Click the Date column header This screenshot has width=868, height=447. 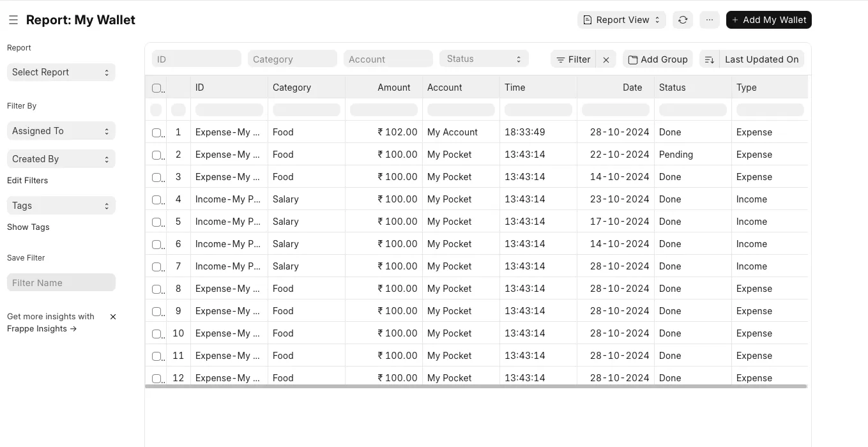click(x=616, y=87)
